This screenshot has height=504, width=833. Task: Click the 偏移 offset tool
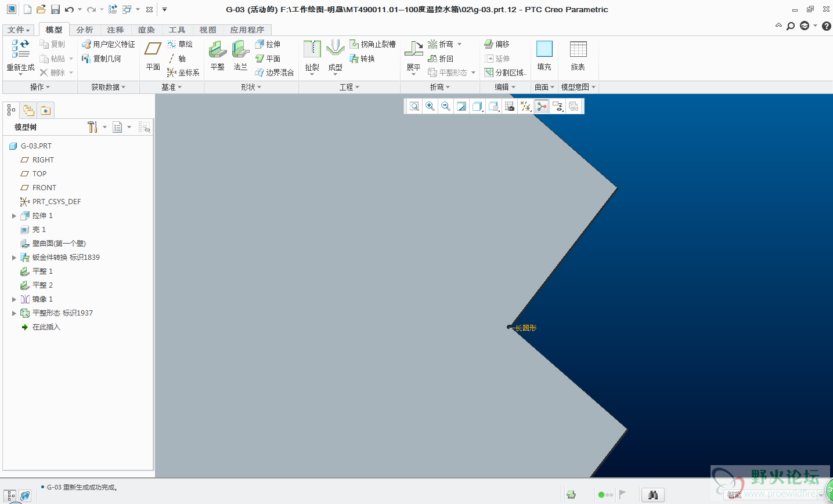497,44
